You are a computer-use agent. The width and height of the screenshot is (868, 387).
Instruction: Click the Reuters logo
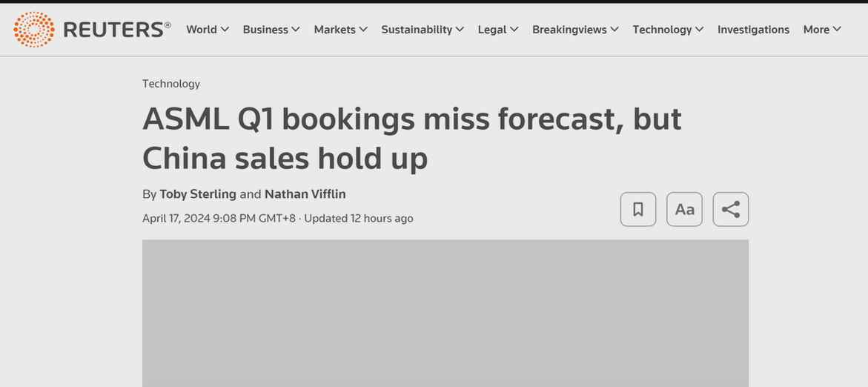(92, 30)
